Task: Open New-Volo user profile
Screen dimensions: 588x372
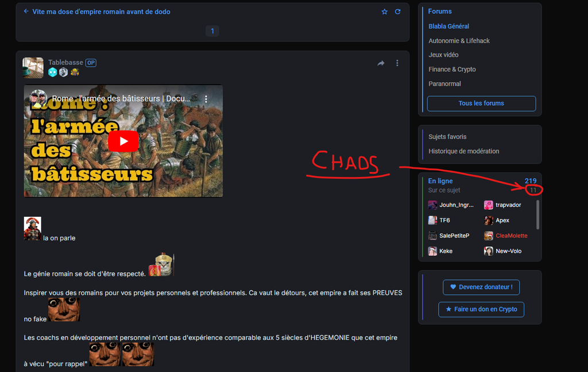Action: [x=509, y=251]
